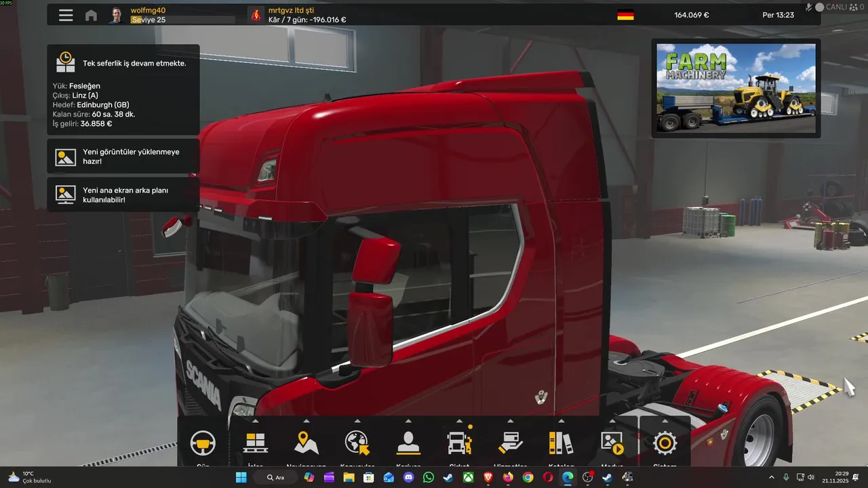Click the German flag icon
Screen dimensions: 868x488
[625, 15]
